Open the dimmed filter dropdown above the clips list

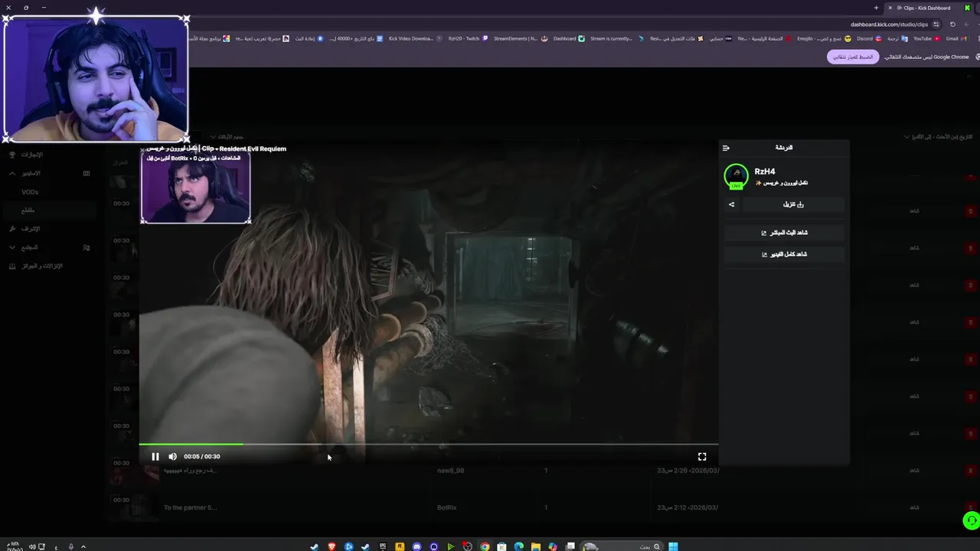click(x=227, y=137)
